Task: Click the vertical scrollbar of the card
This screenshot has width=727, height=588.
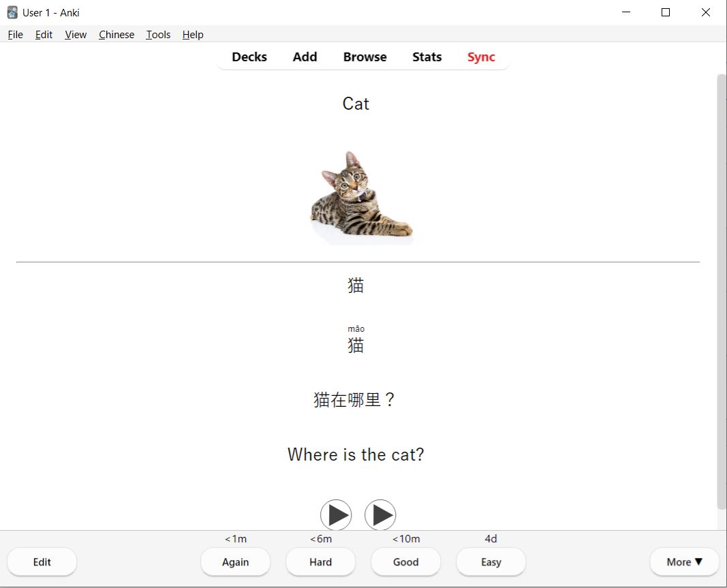Action: (722, 292)
